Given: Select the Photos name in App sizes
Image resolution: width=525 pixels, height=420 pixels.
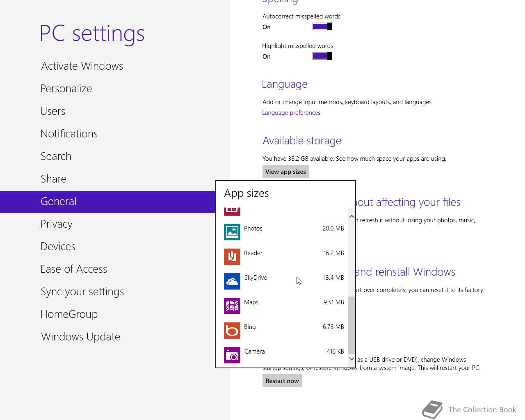Looking at the screenshot, I should pyautogui.click(x=253, y=228).
